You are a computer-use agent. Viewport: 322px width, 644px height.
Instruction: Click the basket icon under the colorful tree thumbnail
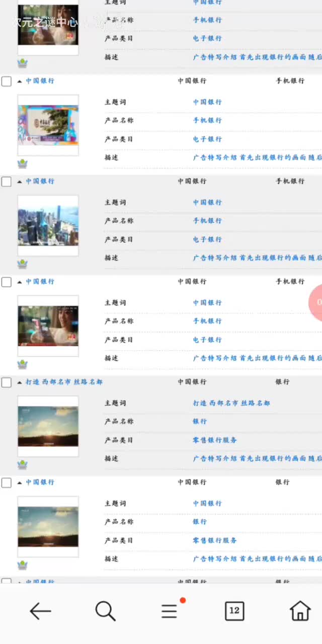(x=22, y=164)
